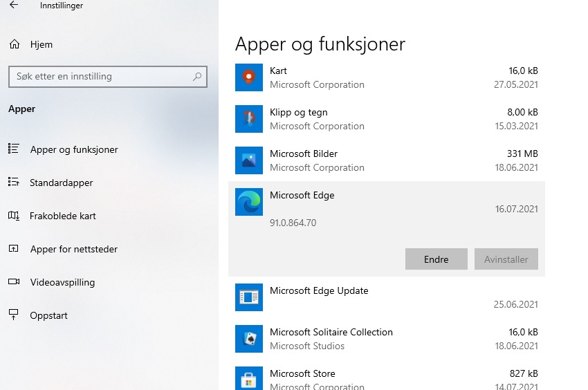This screenshot has width=588, height=390.
Task: Click the Microsoft Bilder app icon
Action: pos(248,160)
